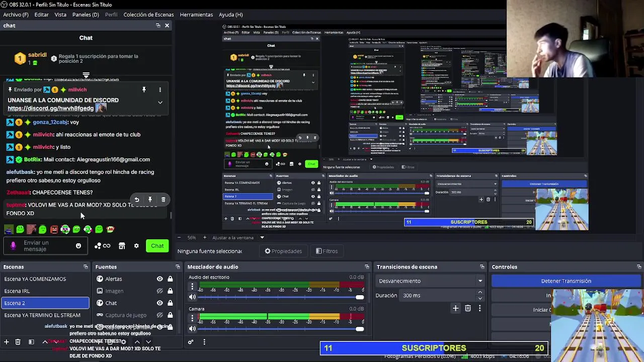Remove the selected scene transition
The width and height of the screenshot is (644, 362).
[x=468, y=308]
